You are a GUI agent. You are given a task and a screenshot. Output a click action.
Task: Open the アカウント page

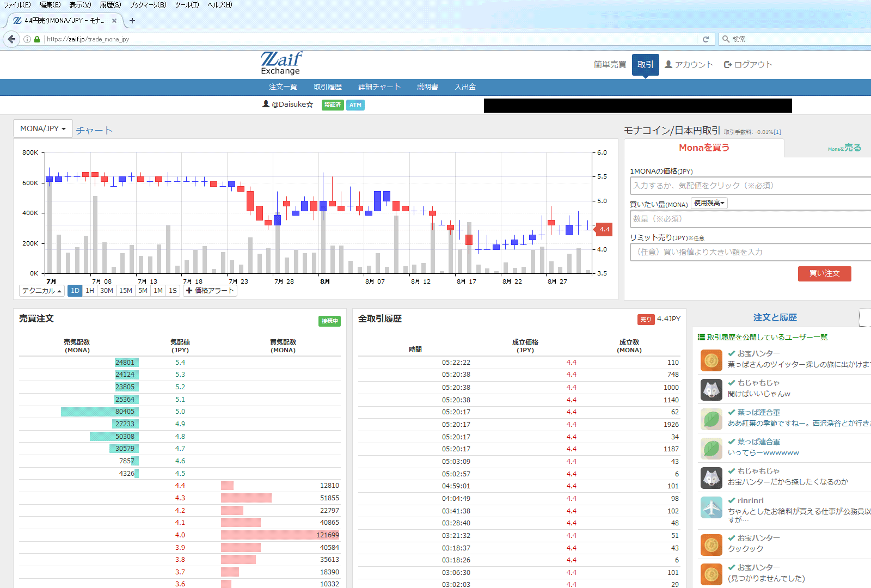click(x=689, y=64)
